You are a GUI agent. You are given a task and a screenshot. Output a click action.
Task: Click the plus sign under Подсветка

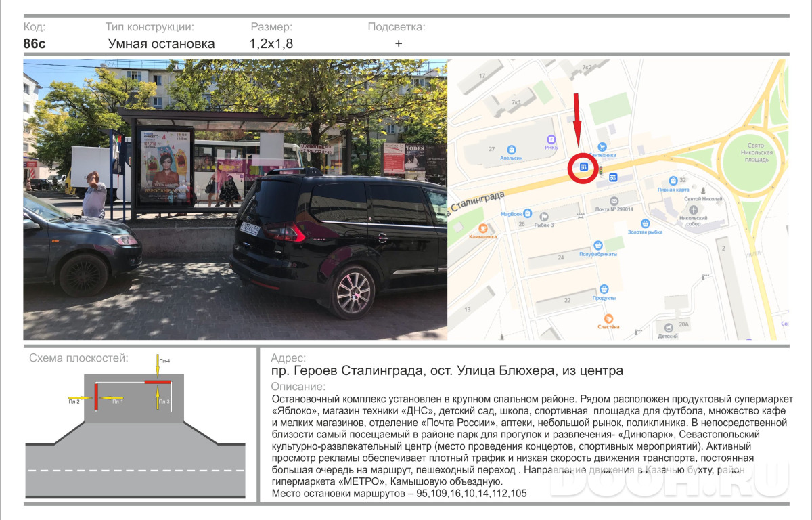[399, 43]
